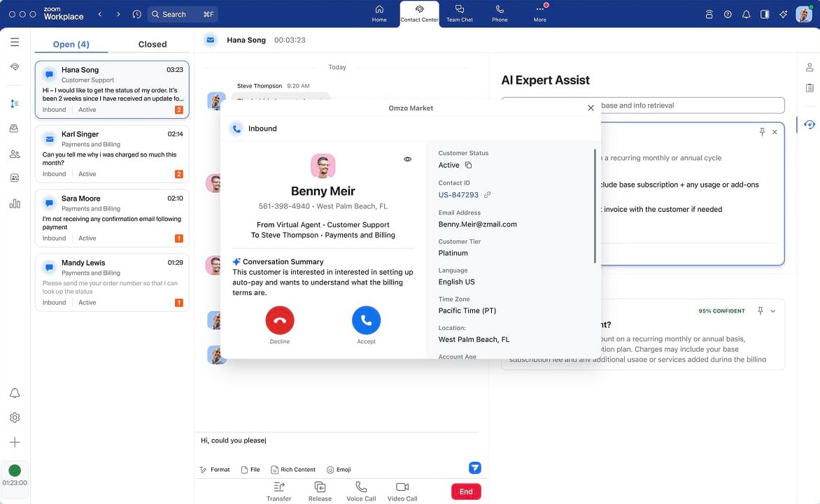Screen dimensions: 820x504
Task: Open contact ID US-847293 link
Action: (x=487, y=195)
